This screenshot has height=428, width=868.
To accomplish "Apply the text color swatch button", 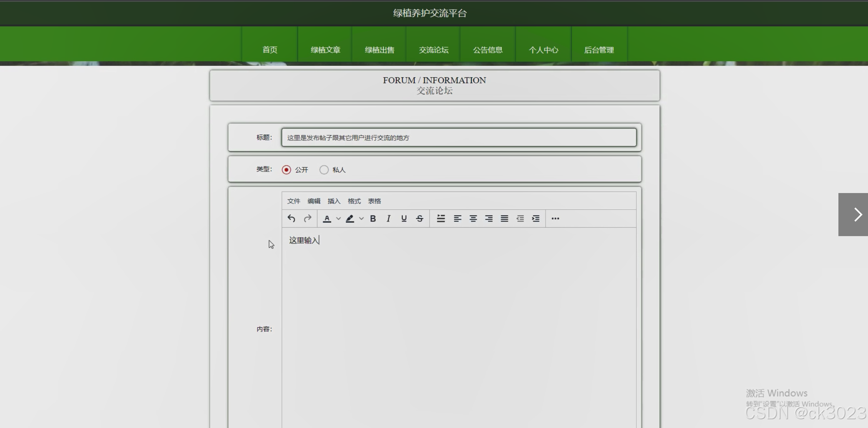I will (327, 218).
